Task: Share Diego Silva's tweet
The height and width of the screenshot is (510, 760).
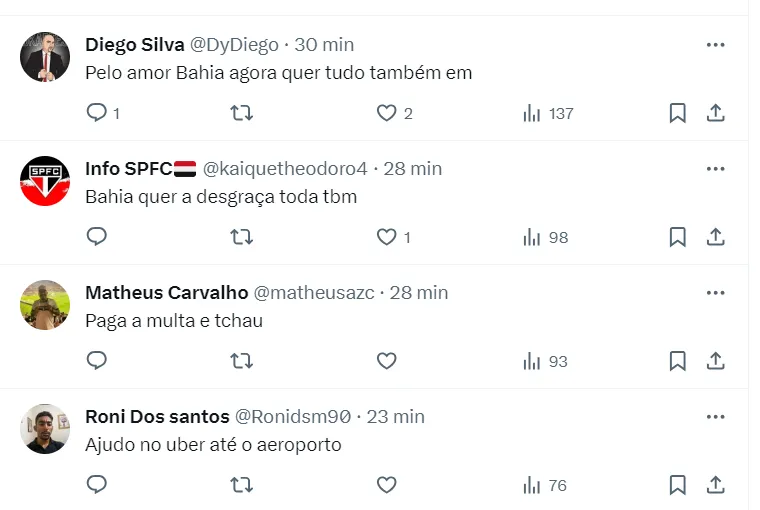Action: pos(716,113)
